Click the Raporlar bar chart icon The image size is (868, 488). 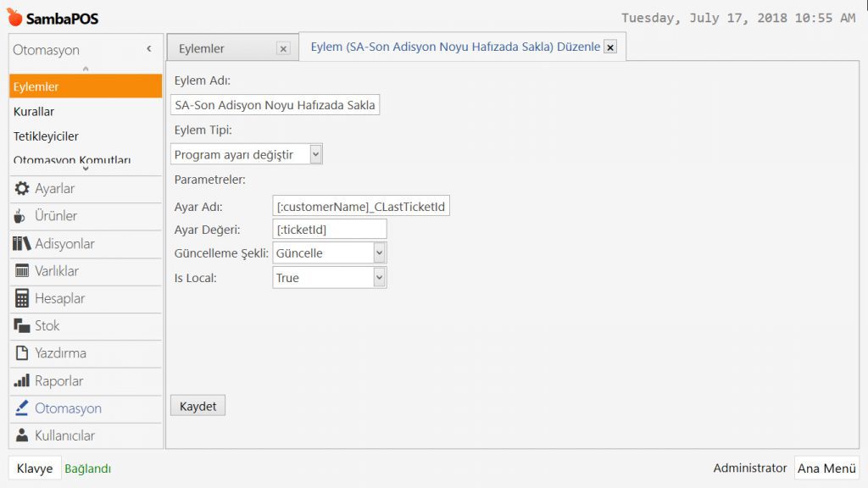(22, 381)
